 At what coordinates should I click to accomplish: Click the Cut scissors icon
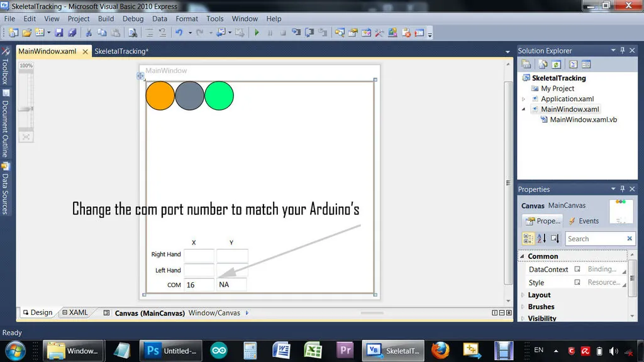[x=89, y=33]
